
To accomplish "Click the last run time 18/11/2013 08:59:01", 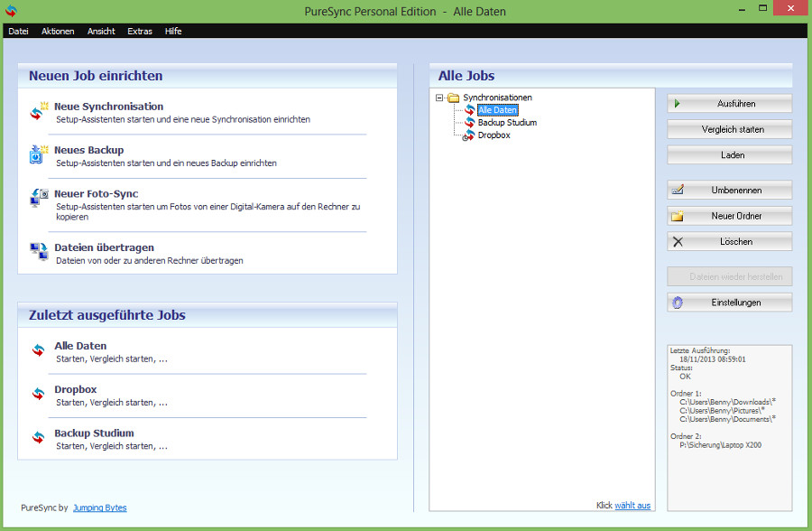I will click(x=713, y=359).
